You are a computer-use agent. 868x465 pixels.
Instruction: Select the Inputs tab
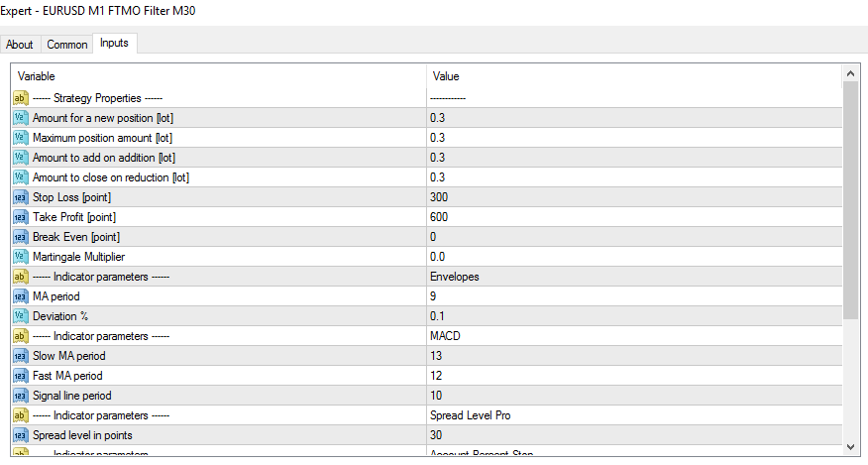[114, 44]
